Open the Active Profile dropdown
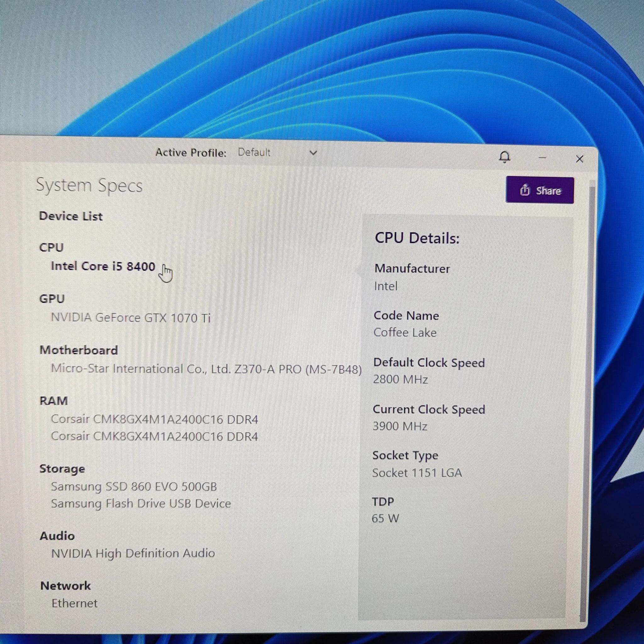The height and width of the screenshot is (644, 644). point(277,153)
